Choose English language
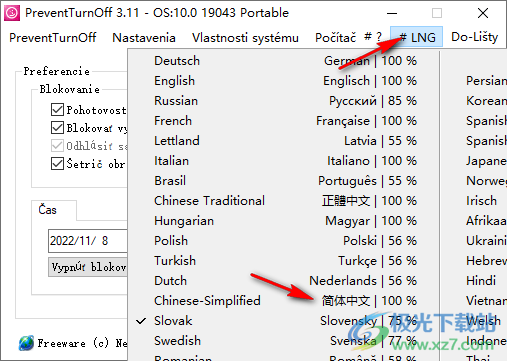507x361 pixels. pos(284,81)
